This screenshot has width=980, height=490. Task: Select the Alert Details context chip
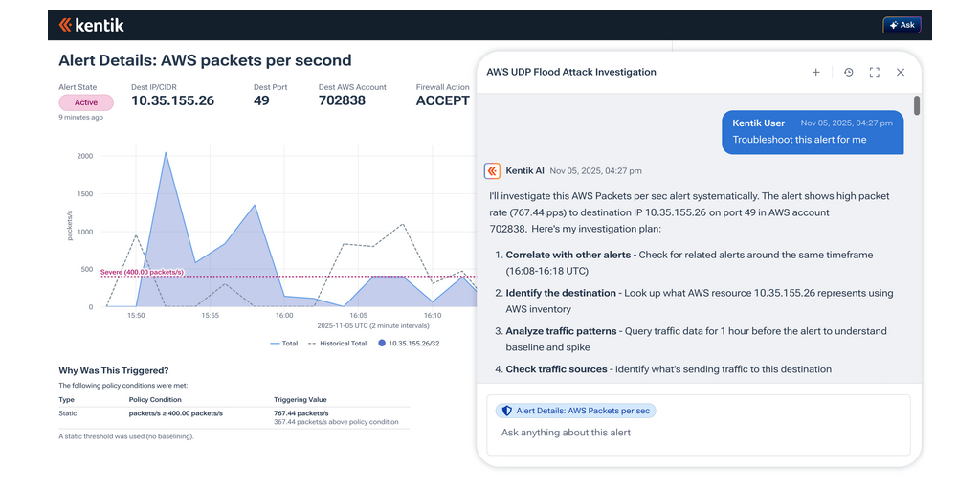[575, 411]
